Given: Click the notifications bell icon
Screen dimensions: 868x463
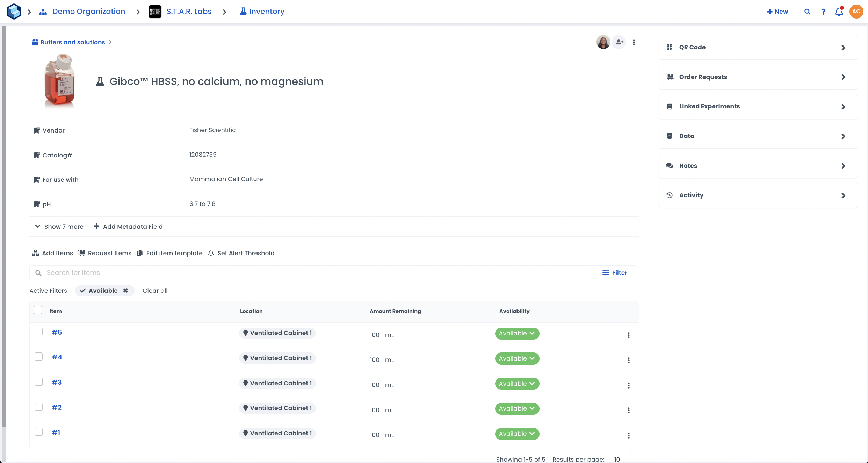Looking at the screenshot, I should (839, 12).
